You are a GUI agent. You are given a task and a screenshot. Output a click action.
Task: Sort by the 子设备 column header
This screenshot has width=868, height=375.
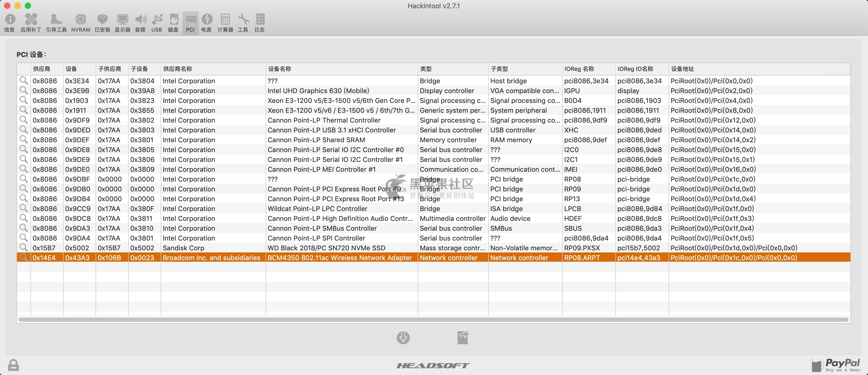click(145, 69)
